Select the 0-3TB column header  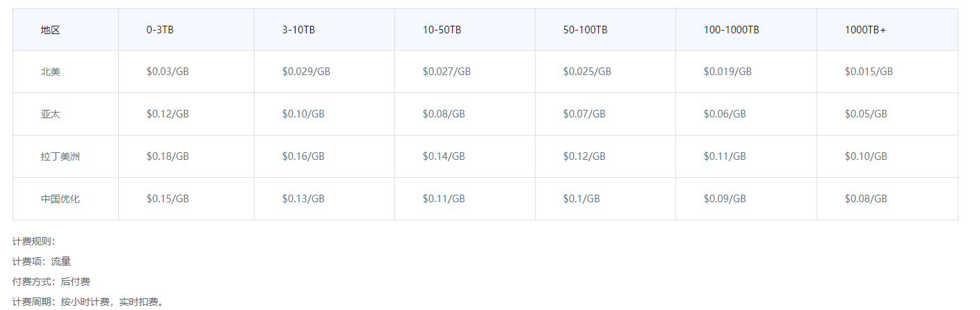click(x=159, y=30)
